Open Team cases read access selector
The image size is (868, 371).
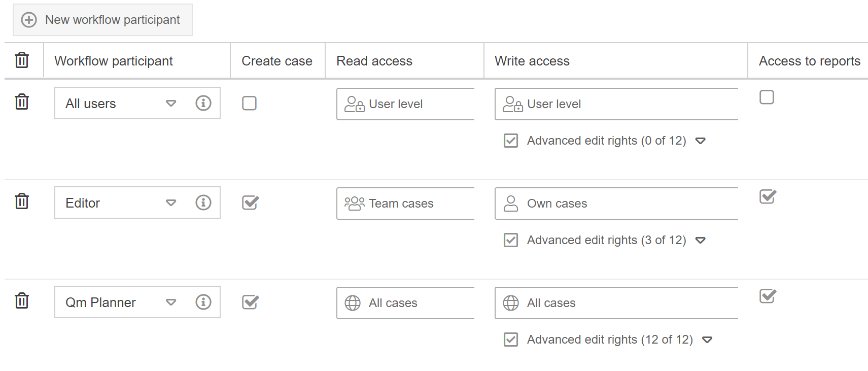405,204
